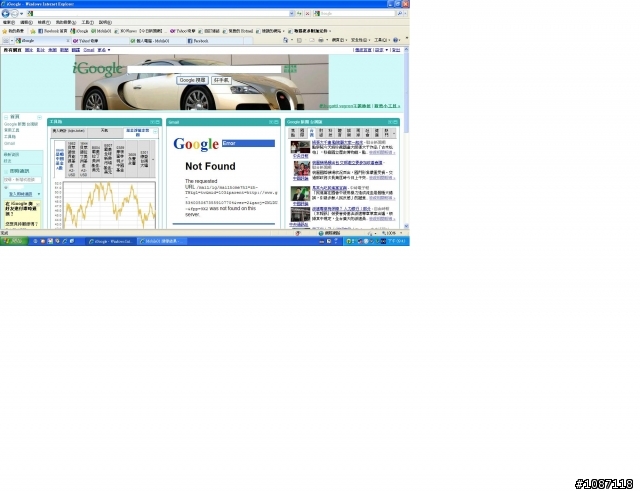640x492 pixels.
Task: Click scroll arrow next to fund list tabs
Action: click(153, 159)
